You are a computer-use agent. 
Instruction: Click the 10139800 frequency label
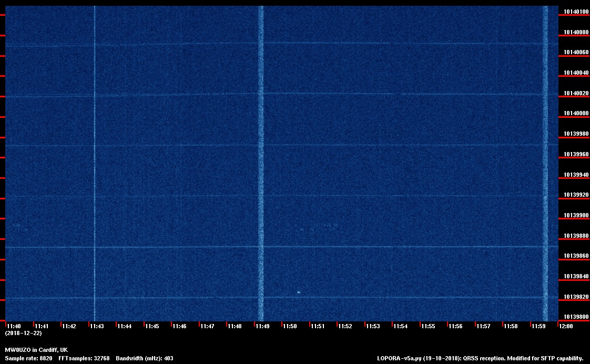click(x=576, y=317)
